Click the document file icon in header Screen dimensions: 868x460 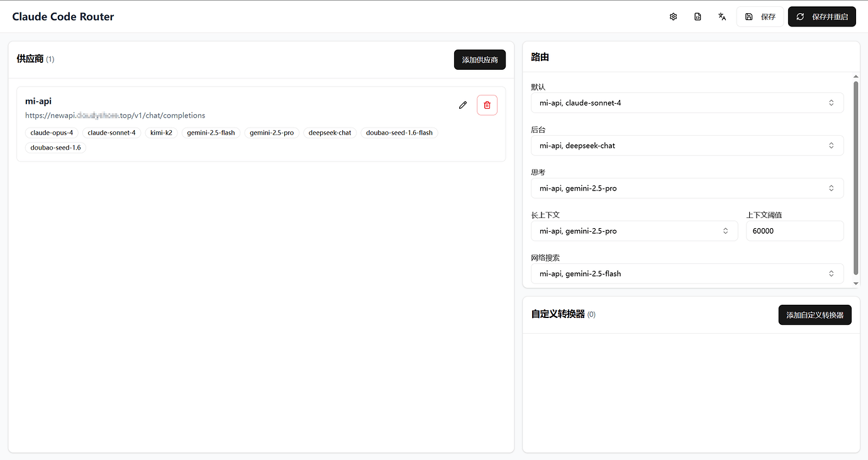698,17
